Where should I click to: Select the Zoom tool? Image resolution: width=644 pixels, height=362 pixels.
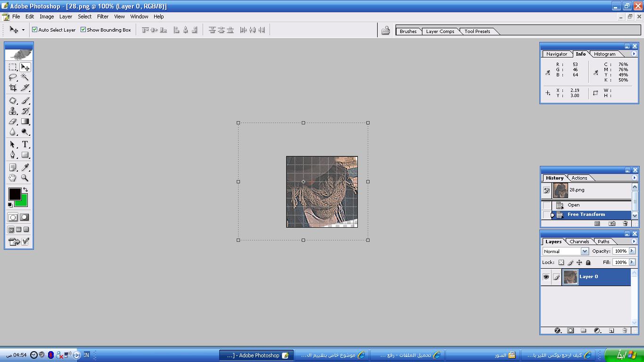[25, 178]
